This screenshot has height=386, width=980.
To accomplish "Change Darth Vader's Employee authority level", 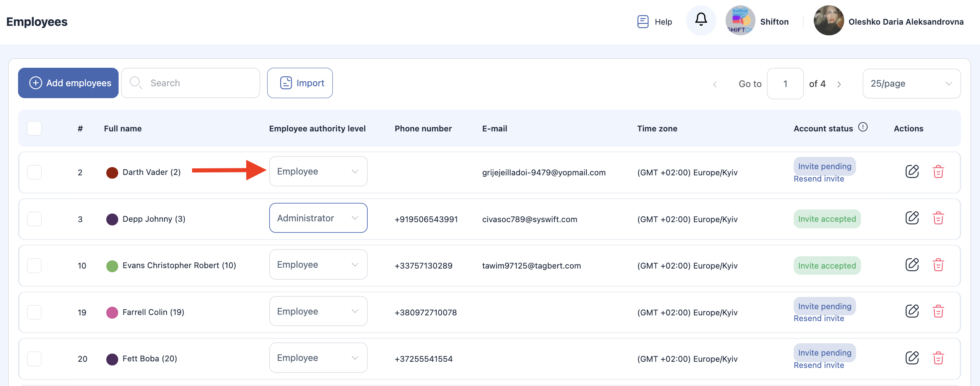I will (318, 172).
